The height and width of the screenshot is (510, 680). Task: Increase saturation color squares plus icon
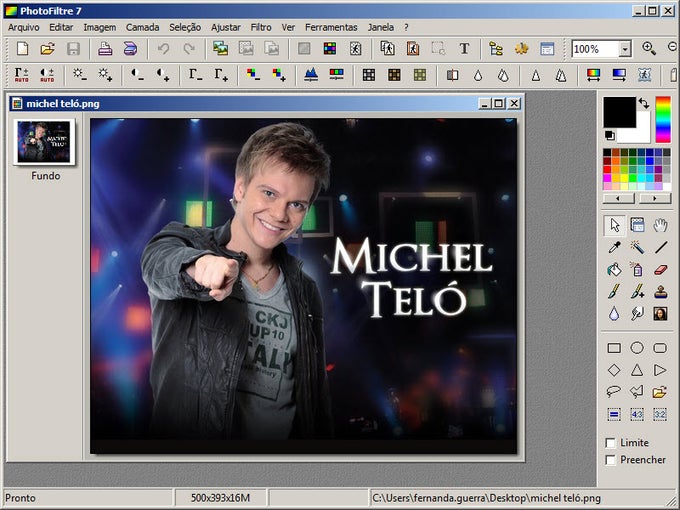tap(278, 75)
